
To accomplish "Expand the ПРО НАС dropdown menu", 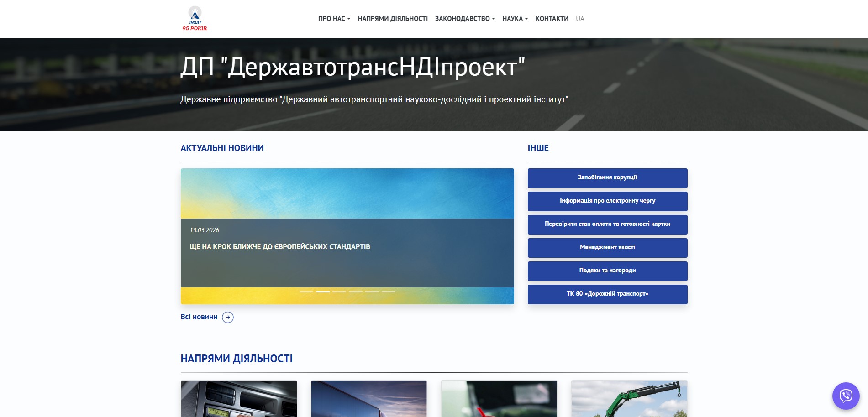I will click(x=334, y=19).
